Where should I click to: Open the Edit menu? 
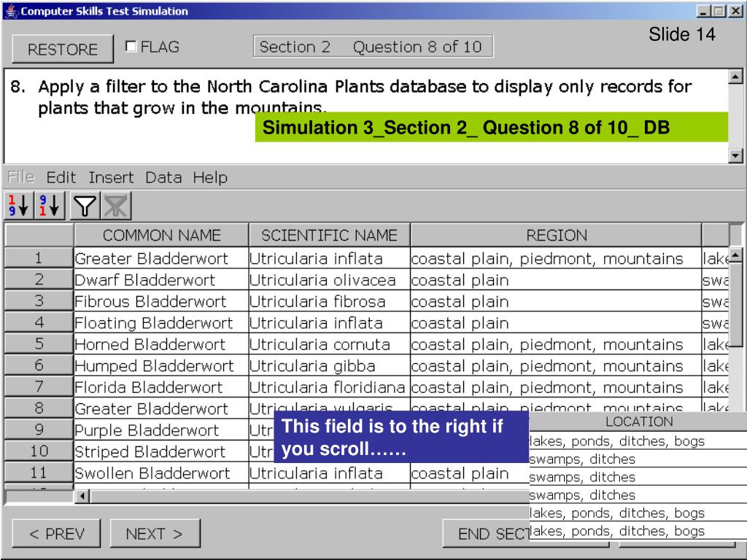(x=61, y=177)
